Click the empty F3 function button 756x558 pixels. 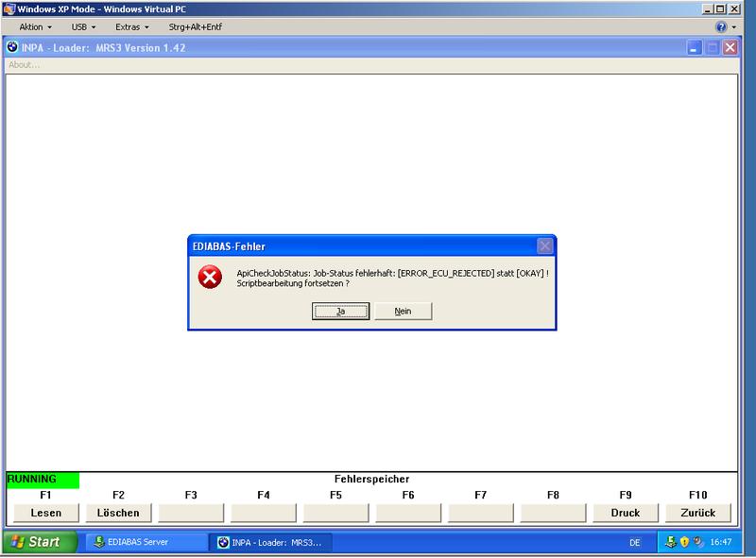(x=191, y=513)
